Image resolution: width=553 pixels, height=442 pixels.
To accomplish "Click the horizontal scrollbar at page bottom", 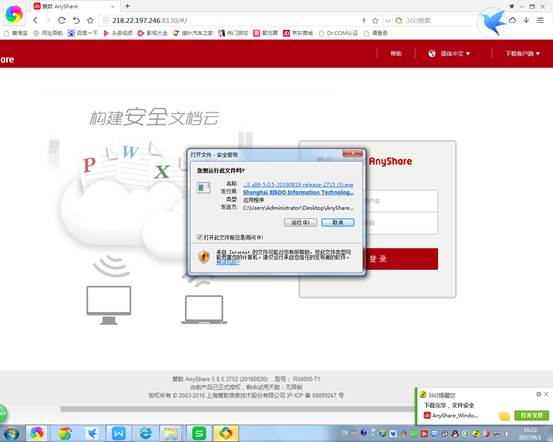I will [237, 409].
